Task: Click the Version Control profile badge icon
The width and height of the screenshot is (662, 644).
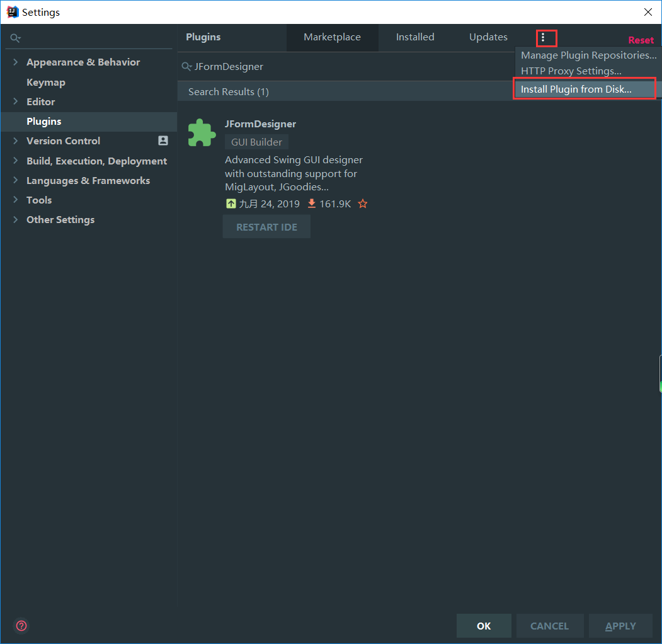Action: 163,141
